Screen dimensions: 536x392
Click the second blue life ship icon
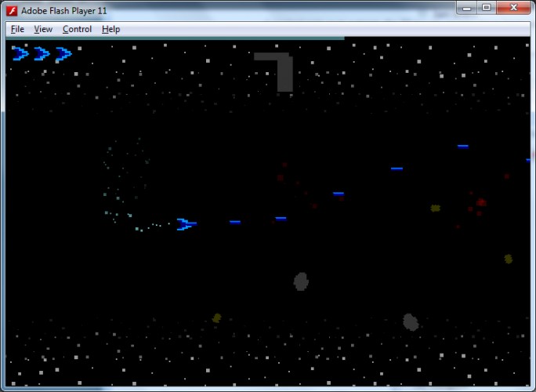[42, 53]
